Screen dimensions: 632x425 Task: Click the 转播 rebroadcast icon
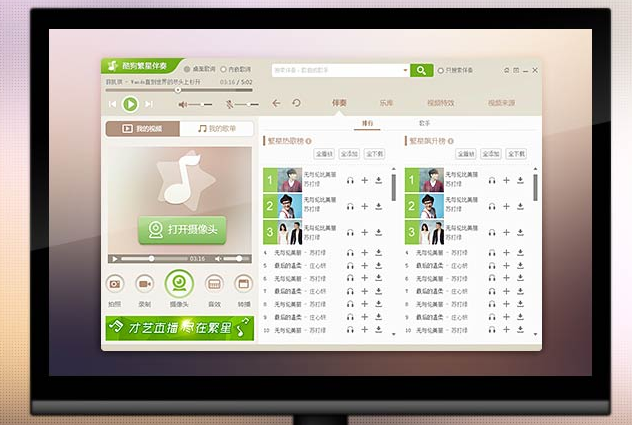(242, 284)
